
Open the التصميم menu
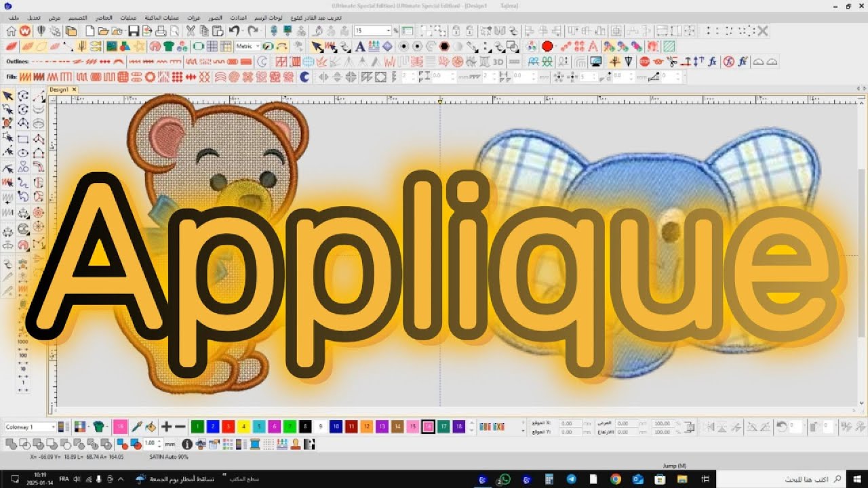[x=77, y=17]
